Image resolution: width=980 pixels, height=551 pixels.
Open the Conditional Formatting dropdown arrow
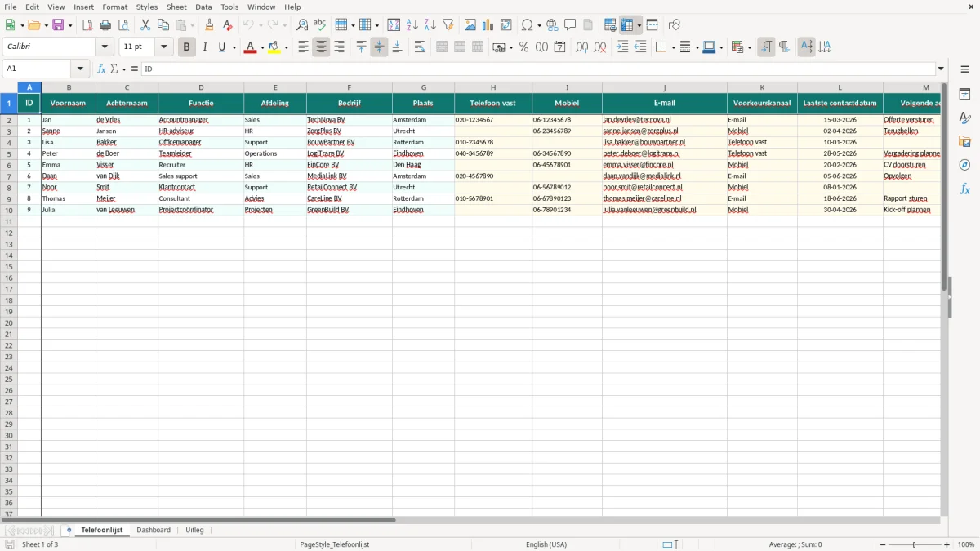point(749,47)
